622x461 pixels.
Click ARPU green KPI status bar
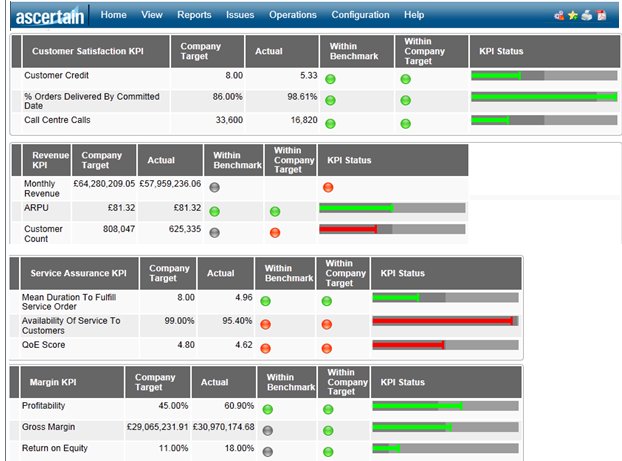392,208
